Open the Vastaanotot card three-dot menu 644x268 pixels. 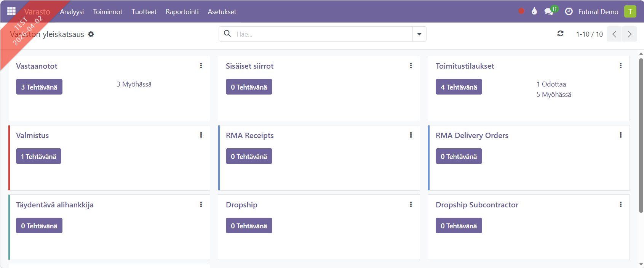201,66
